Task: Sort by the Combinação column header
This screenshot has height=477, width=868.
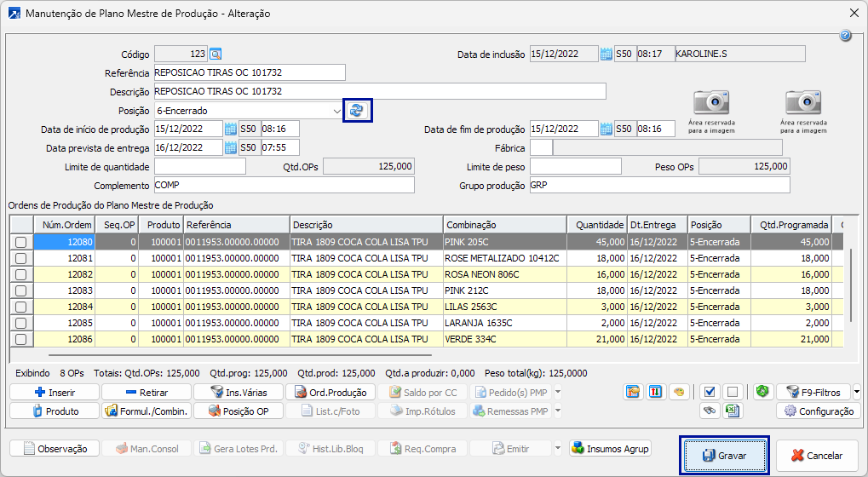Action: point(503,225)
